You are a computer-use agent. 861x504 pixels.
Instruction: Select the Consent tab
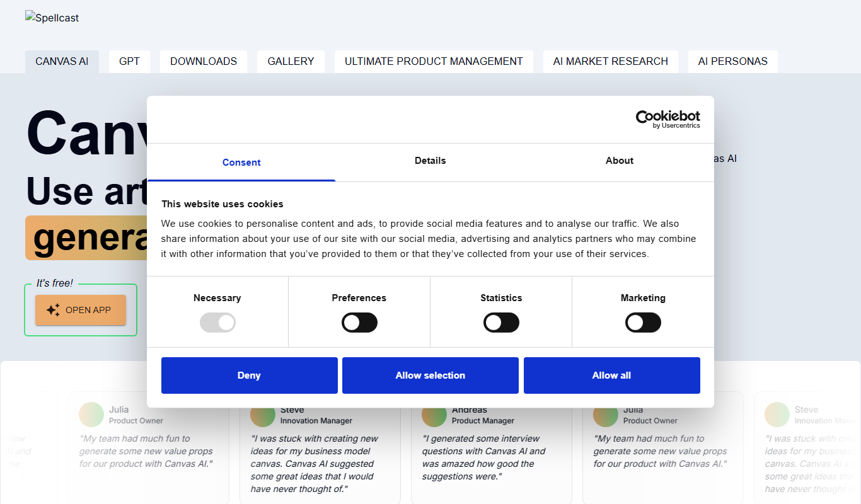pos(241,163)
